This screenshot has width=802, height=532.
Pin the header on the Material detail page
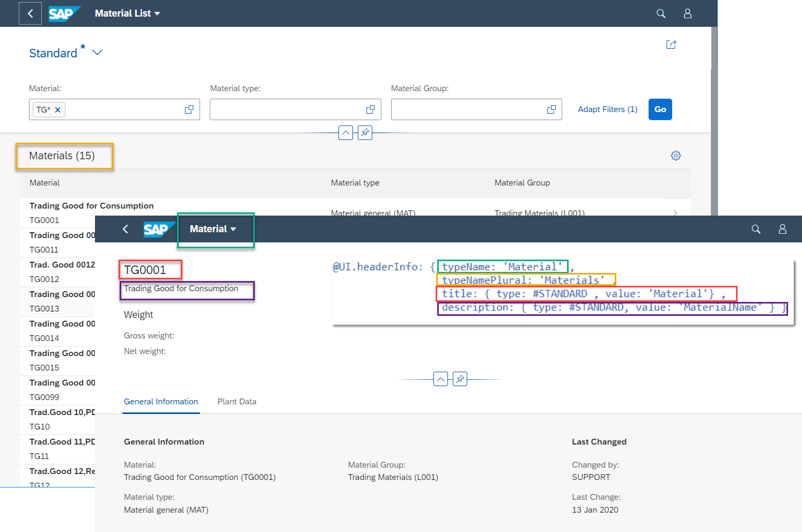pyautogui.click(x=460, y=379)
